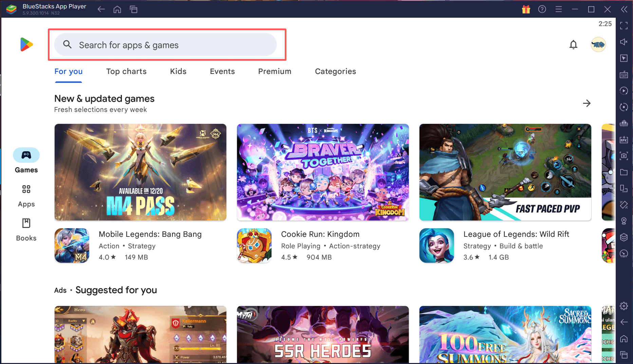Click the rotate-device sidebar icon below the folder
Screen dimensions: 633x364
[x=624, y=188]
